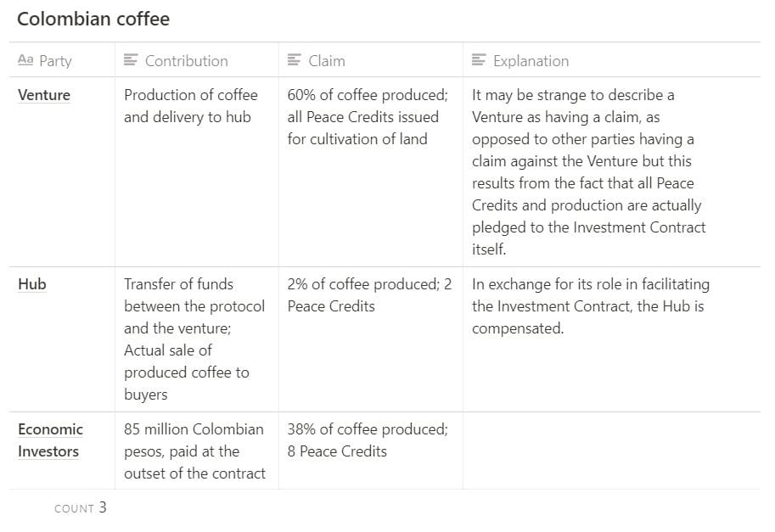The image size is (775, 532).
Task: Click the Colombian coffee database title
Action: tap(93, 19)
